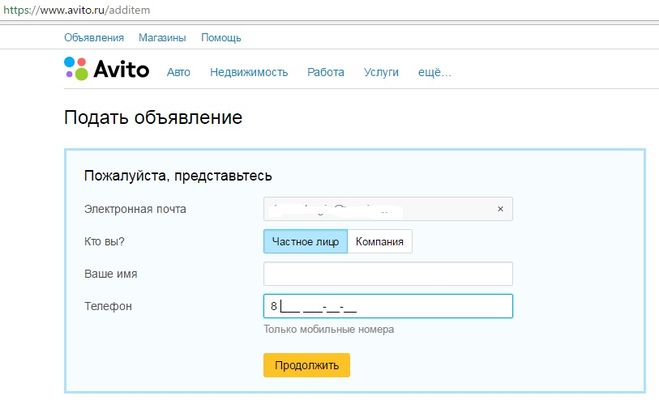
Task: Click the Электронная почта label
Action: click(136, 209)
